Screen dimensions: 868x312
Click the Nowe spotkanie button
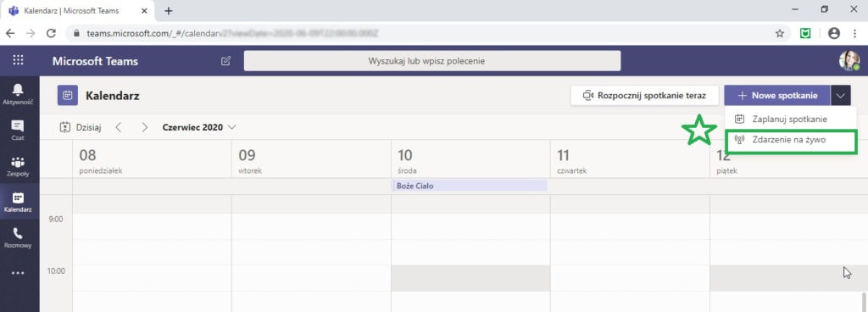[x=777, y=96]
